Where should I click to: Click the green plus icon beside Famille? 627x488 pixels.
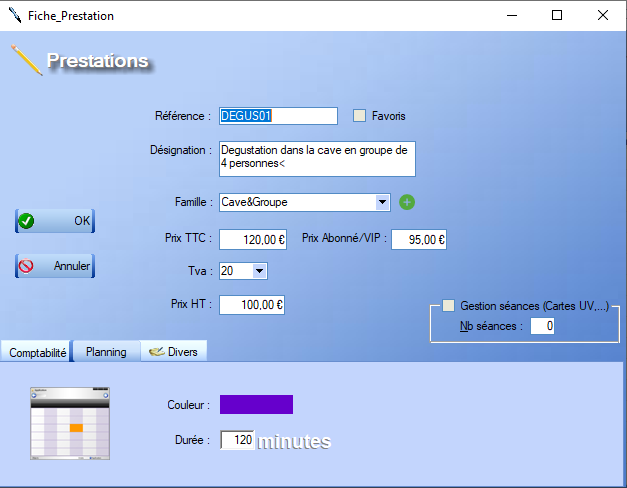point(407,202)
